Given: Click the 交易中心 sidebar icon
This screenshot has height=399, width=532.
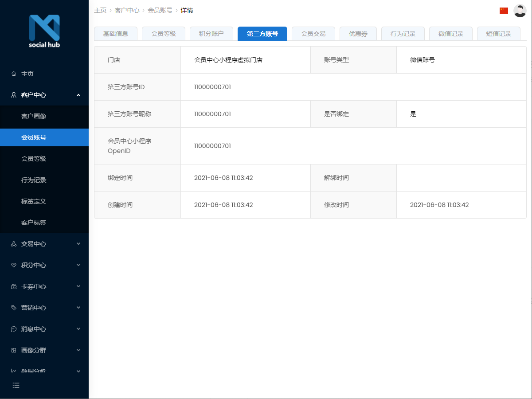Looking at the screenshot, I should click(x=14, y=244).
